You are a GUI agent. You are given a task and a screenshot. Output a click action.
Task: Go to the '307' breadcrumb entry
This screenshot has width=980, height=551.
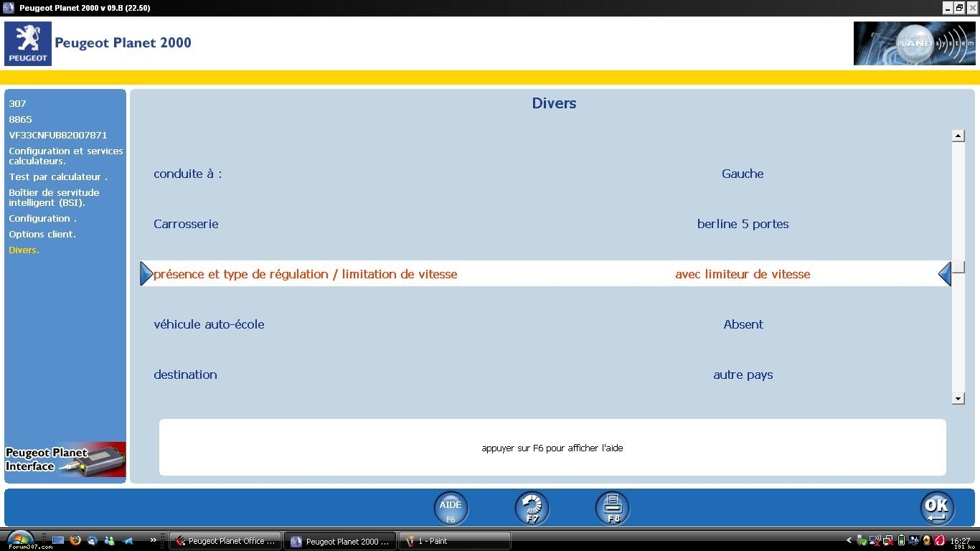[x=17, y=103]
